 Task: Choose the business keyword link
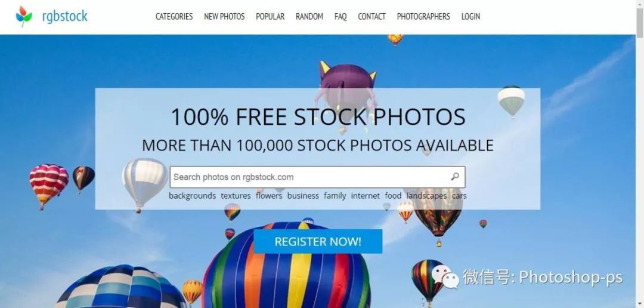(303, 196)
